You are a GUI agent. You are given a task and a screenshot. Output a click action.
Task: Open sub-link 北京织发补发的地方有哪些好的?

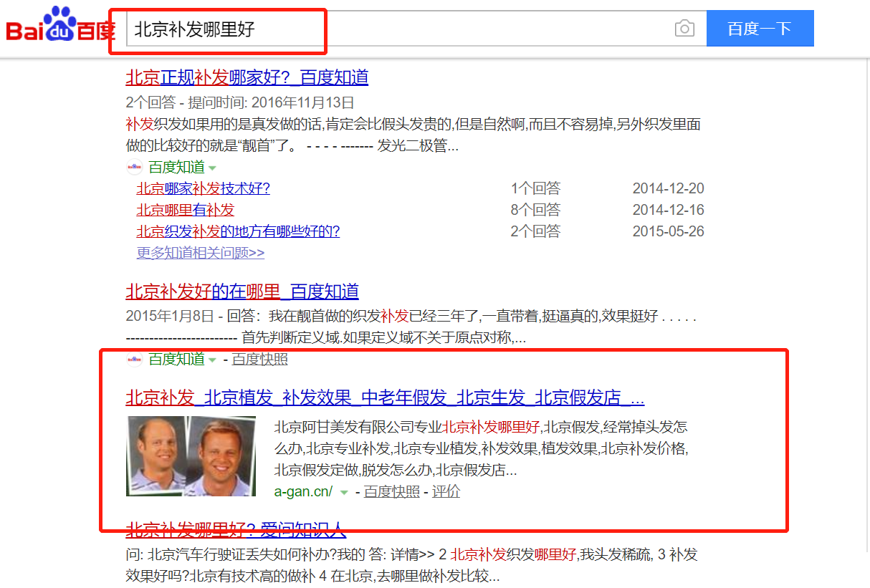click(238, 231)
